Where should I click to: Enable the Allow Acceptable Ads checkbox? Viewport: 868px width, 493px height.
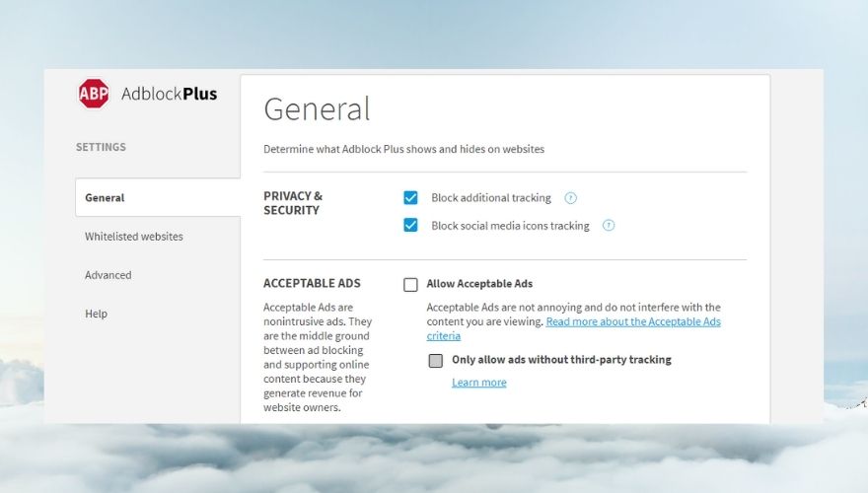pyautogui.click(x=410, y=284)
